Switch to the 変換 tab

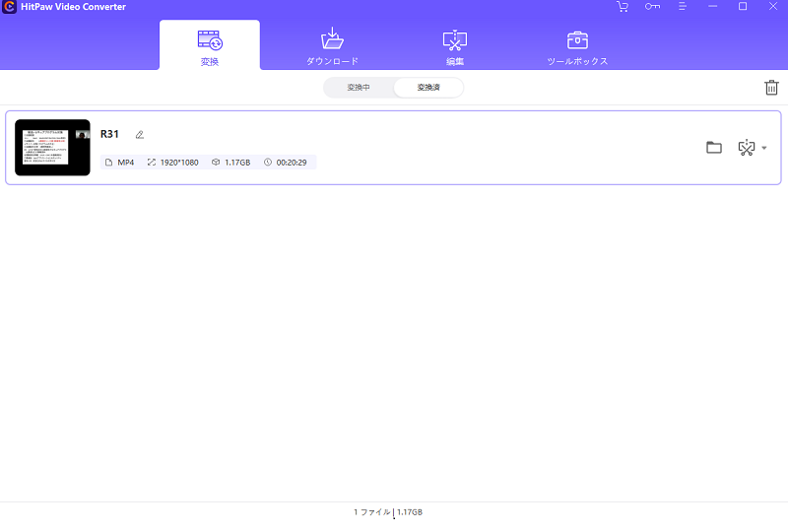[x=210, y=47]
